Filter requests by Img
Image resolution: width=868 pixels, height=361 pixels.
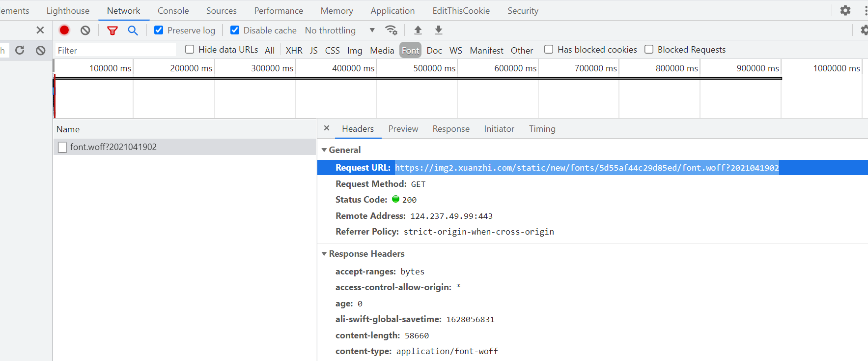355,50
